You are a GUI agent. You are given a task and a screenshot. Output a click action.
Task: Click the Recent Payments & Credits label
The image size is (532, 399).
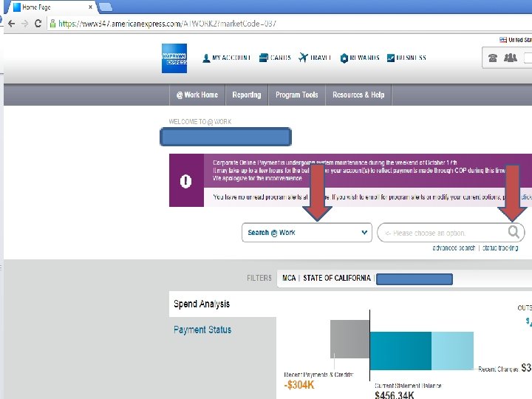coord(318,375)
